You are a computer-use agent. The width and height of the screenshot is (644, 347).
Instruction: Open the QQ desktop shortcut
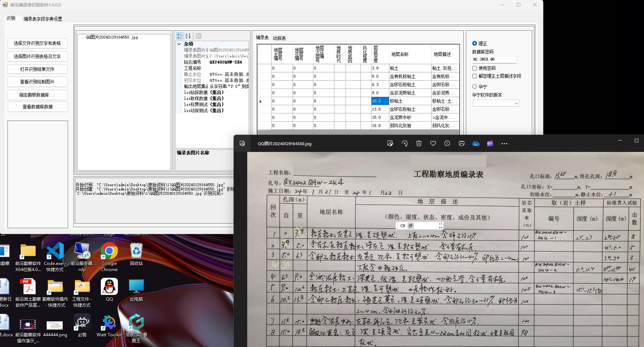[109, 290]
